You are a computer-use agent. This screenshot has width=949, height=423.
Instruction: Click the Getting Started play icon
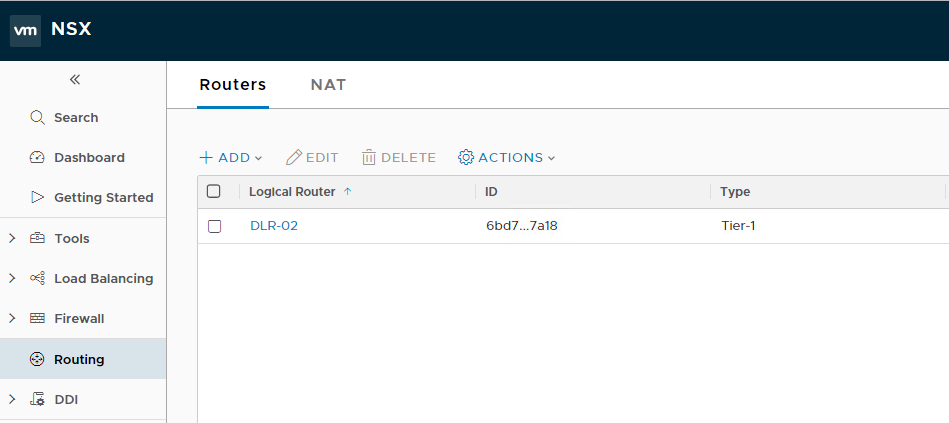[x=38, y=197]
